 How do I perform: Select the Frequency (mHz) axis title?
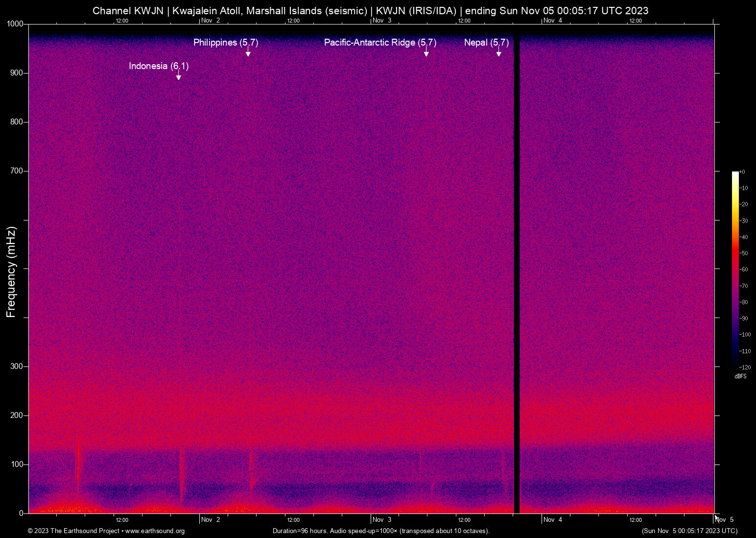(x=10, y=269)
